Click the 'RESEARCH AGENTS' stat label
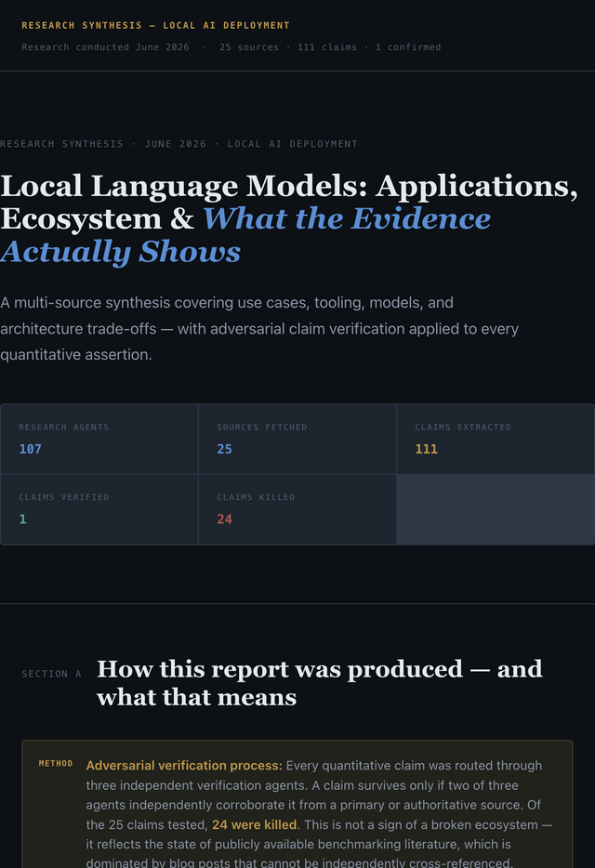Image resolution: width=595 pixels, height=868 pixels. [x=64, y=427]
